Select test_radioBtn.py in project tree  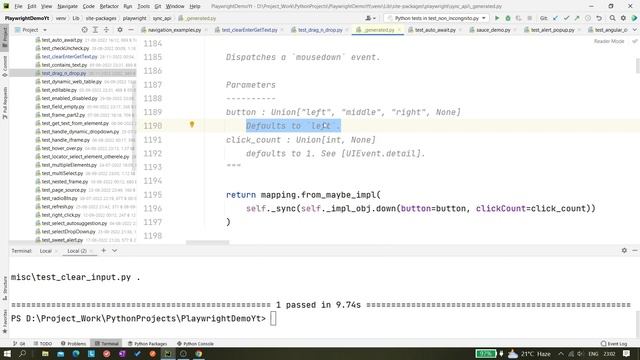point(60,198)
